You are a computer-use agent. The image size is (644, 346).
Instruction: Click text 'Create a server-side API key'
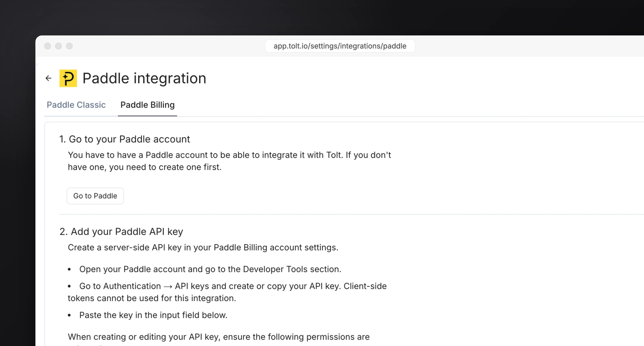pyautogui.click(x=125, y=248)
